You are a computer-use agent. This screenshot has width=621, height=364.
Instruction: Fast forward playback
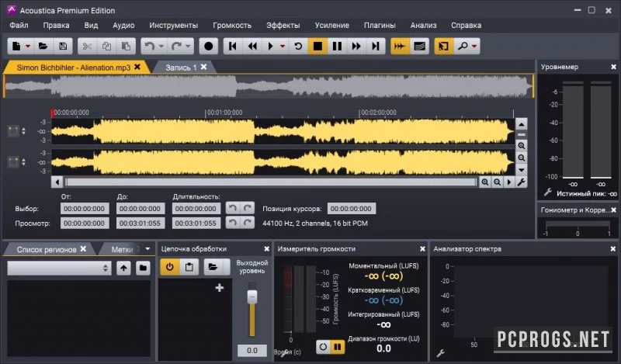tap(356, 46)
